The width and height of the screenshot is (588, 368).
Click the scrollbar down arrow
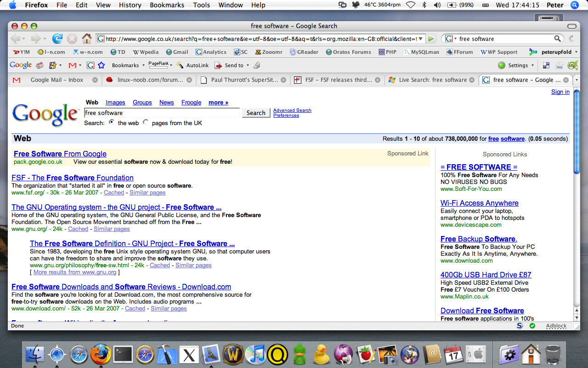(577, 317)
